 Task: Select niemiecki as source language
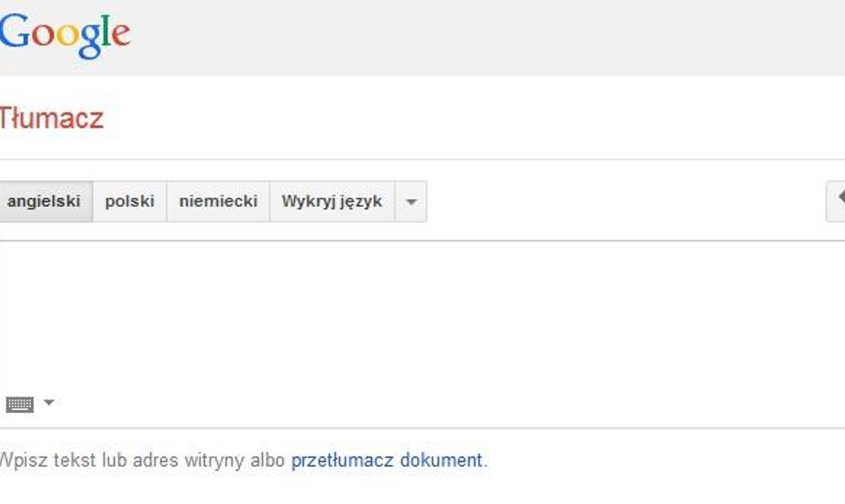point(218,201)
